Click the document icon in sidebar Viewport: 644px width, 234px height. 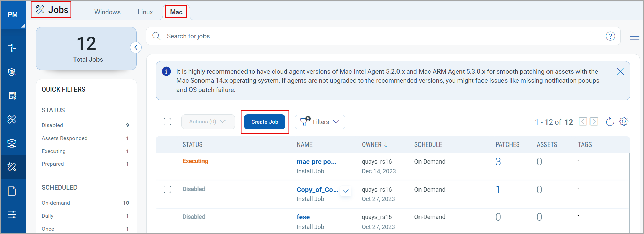point(12,191)
